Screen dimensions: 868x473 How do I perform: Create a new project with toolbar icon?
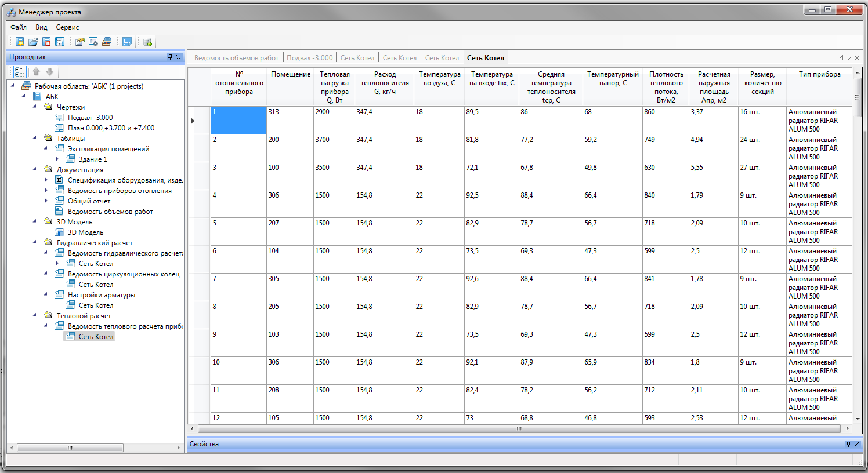pyautogui.click(x=20, y=42)
